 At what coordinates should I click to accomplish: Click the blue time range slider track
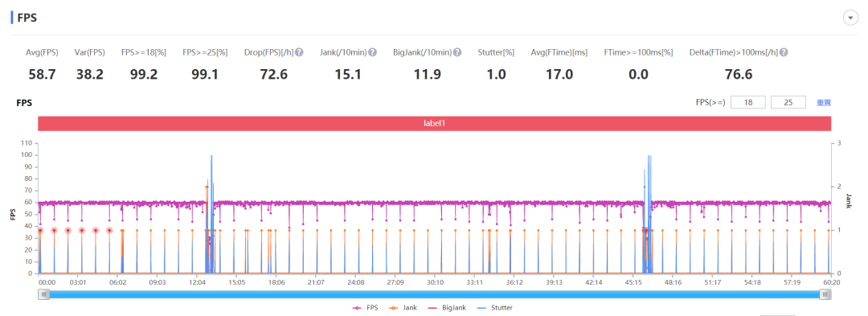[x=435, y=295]
